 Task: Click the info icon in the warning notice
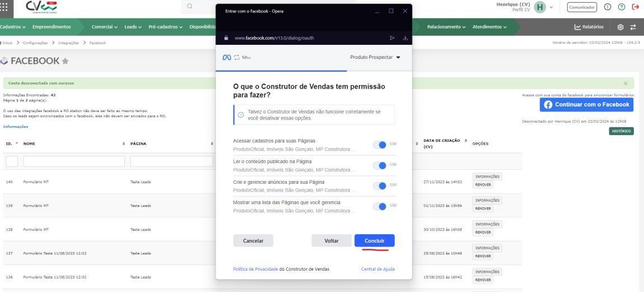click(x=241, y=115)
